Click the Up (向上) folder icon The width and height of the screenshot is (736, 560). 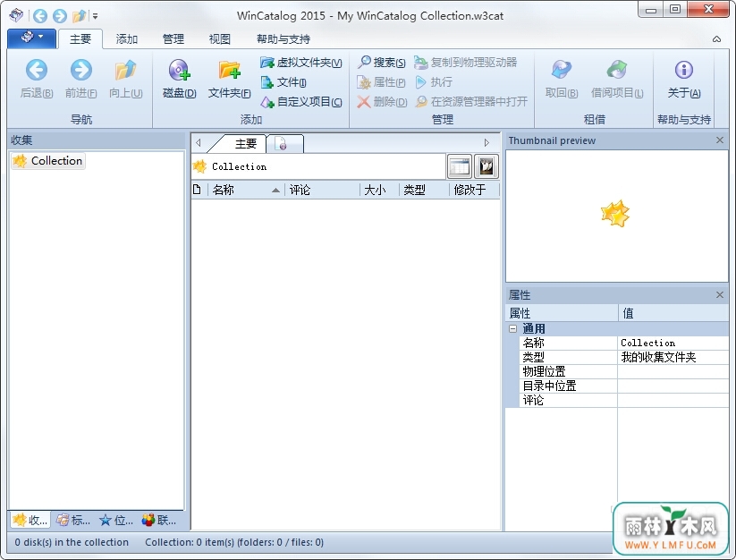point(125,71)
